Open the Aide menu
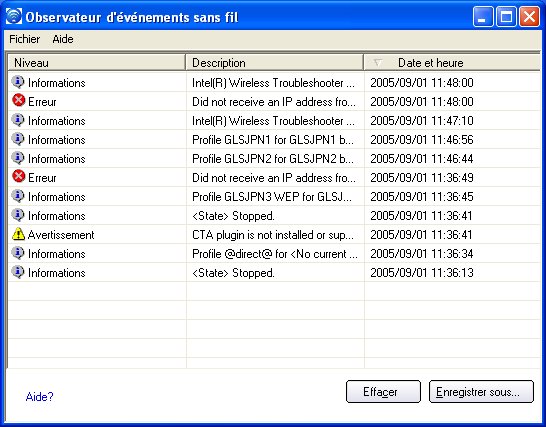The width and height of the screenshot is (546, 427). (63, 39)
